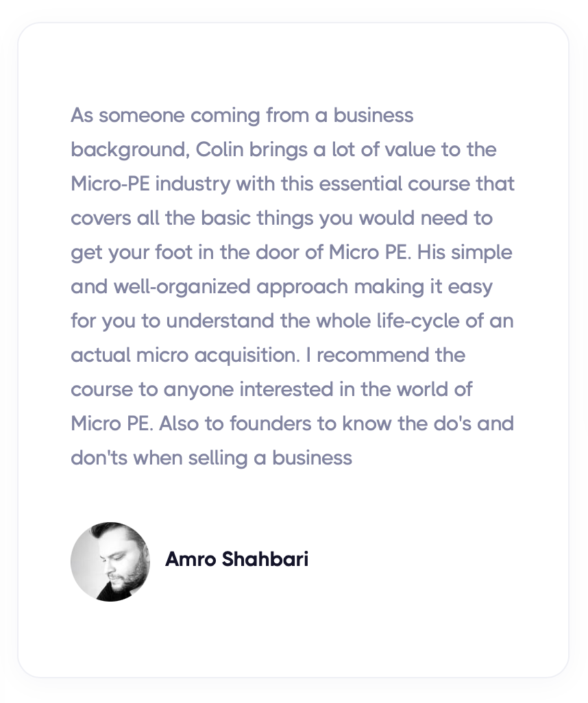Click the line starting "covers all the basic"
The image size is (588, 703).
(282, 219)
